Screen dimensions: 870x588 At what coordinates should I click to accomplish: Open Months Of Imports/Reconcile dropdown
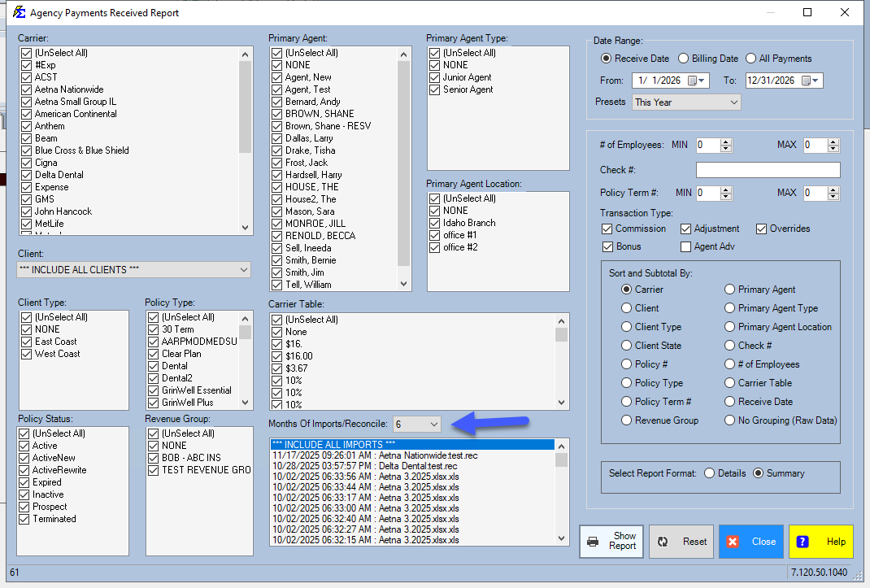433,424
